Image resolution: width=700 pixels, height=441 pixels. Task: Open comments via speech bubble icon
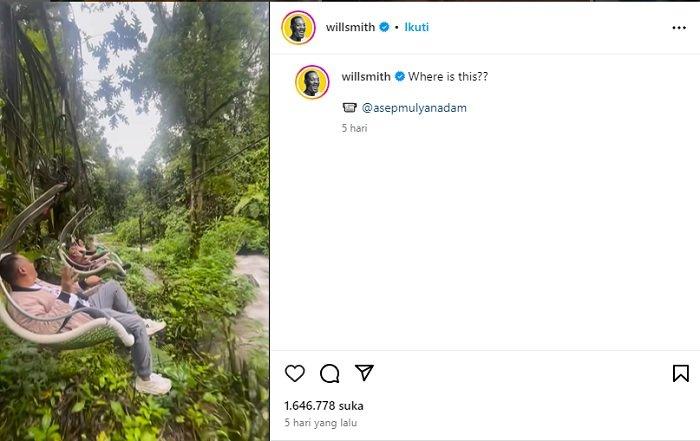coord(329,373)
